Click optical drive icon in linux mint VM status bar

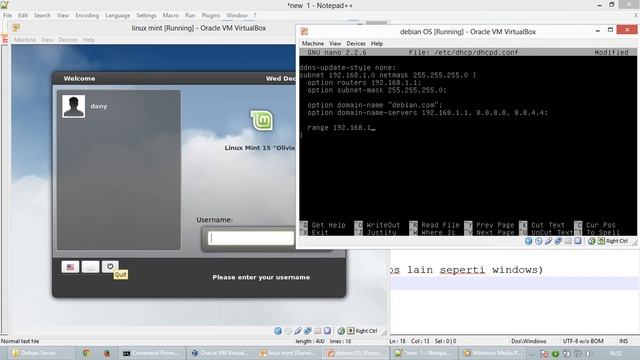coord(288,331)
